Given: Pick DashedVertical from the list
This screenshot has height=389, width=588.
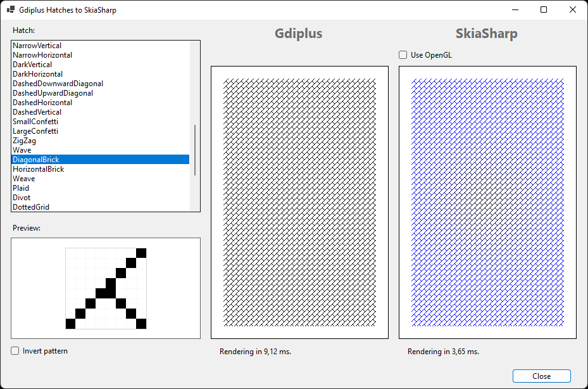Looking at the screenshot, I should (x=100, y=112).
